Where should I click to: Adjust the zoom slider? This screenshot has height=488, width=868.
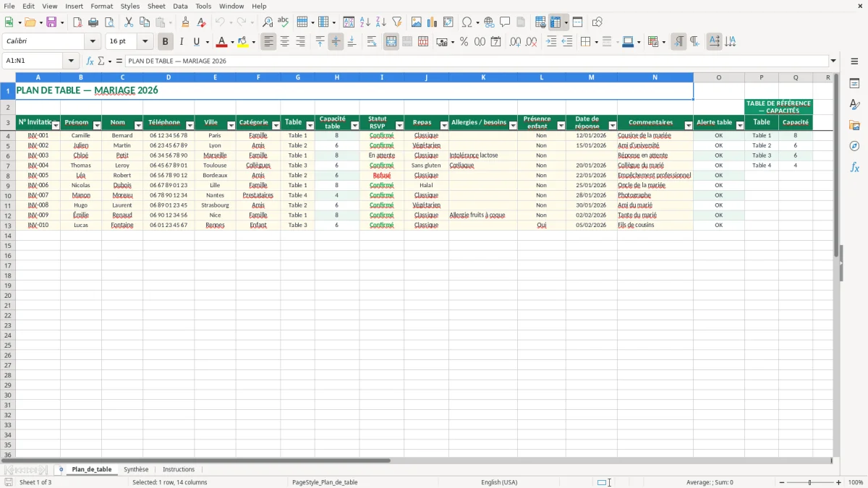click(x=810, y=482)
